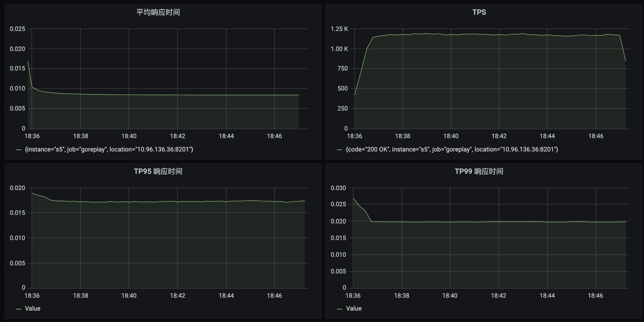Click the 18:36 axis label in TPS panel

[355, 136]
